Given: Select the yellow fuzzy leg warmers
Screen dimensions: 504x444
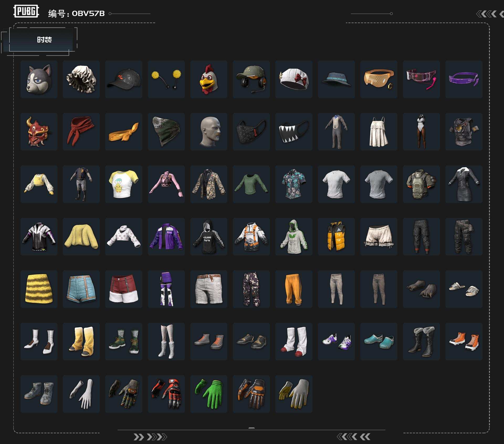Looking at the screenshot, I should (81, 341).
